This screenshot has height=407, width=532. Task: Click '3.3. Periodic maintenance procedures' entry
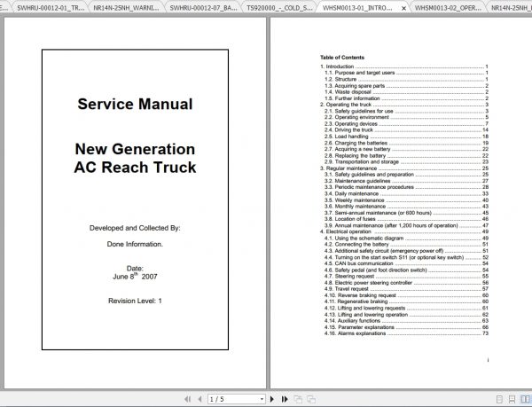pos(406,187)
